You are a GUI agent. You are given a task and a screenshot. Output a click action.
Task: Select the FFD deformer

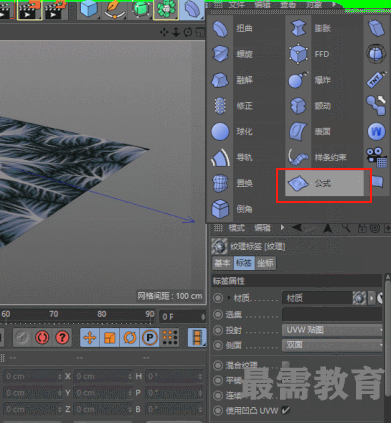click(310, 54)
